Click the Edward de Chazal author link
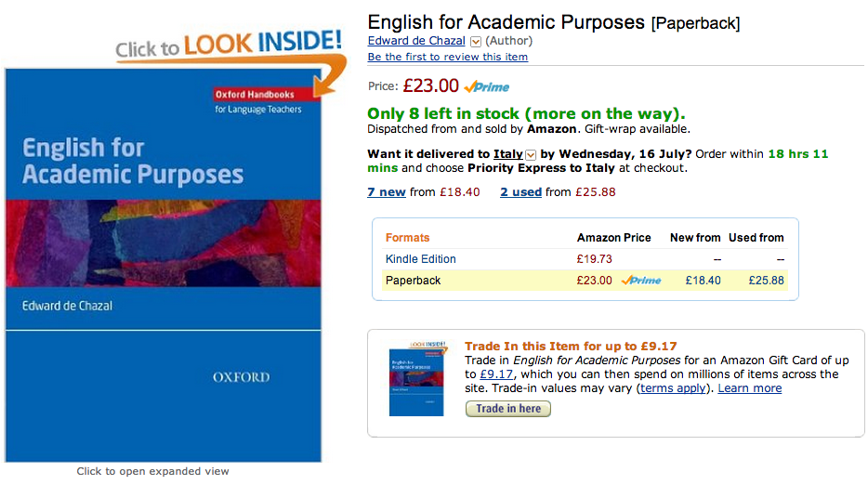Viewport: 868px width, 485px height. point(416,41)
